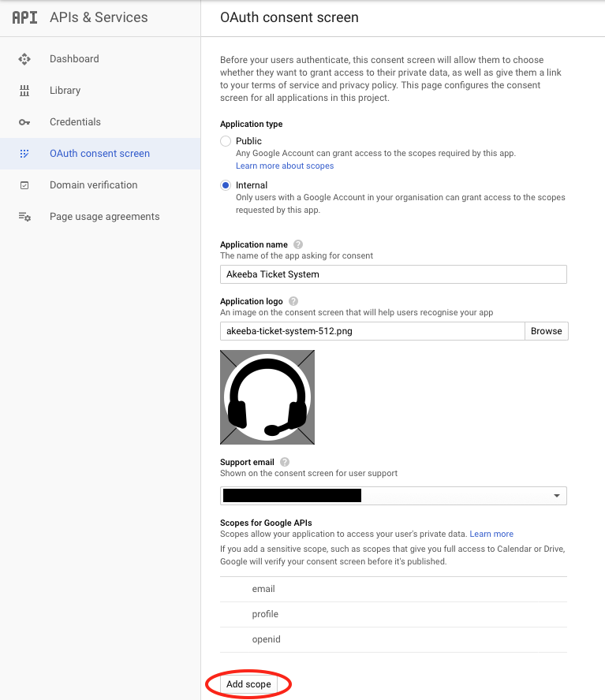Screen dimensions: 605x700
Task: Open Page usage agreements
Action: (105, 217)
